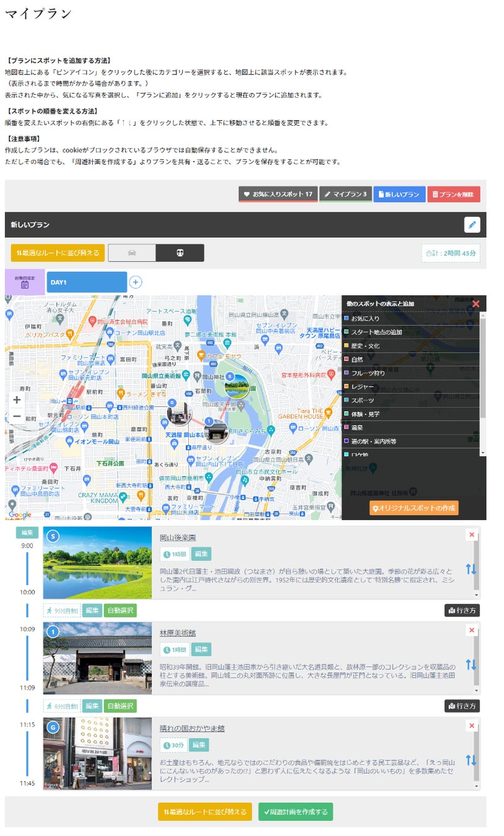
Task: Close the spot category panel with the red X
Action: (x=476, y=304)
